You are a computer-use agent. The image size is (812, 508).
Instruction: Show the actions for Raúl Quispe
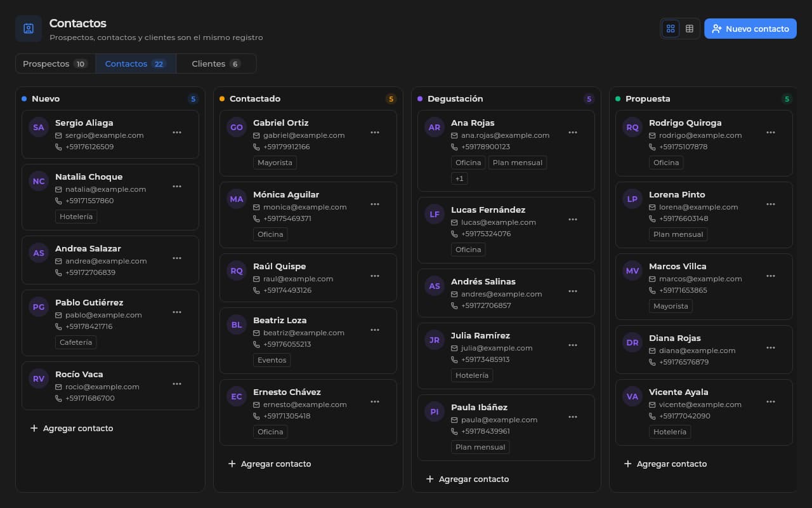(x=375, y=276)
